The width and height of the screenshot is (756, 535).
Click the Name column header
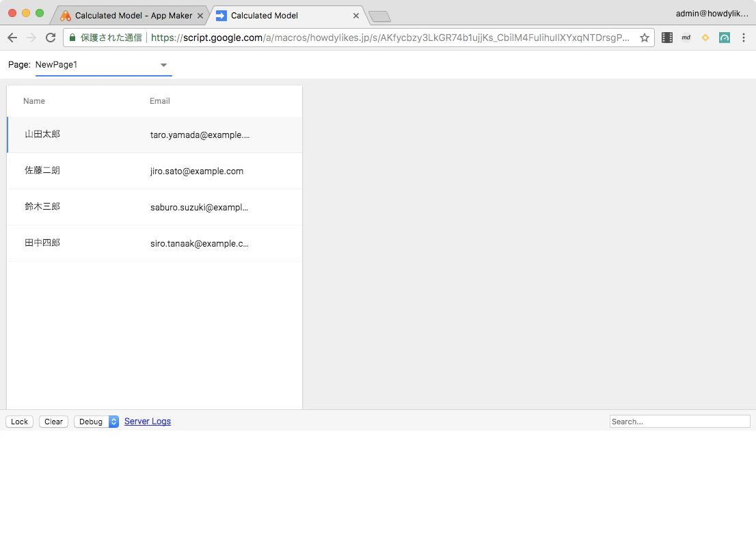(34, 100)
